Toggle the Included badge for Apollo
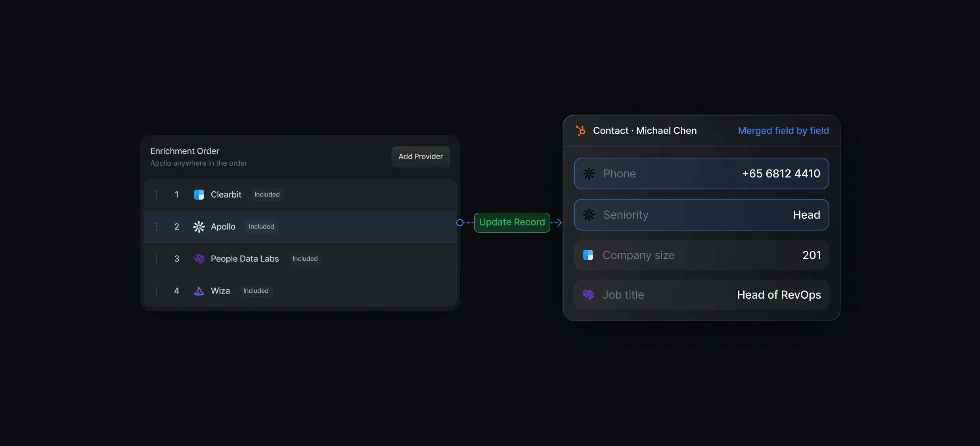This screenshot has width=980, height=446. tap(261, 227)
